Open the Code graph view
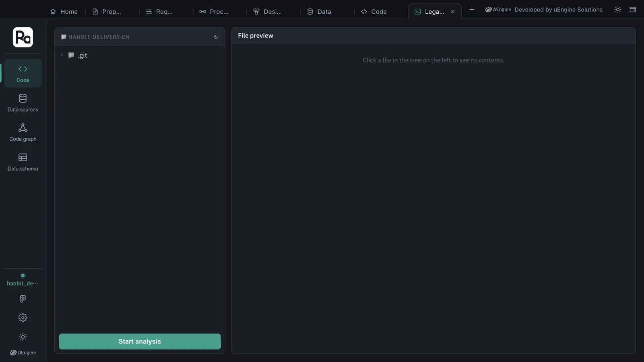This screenshot has height=362, width=644. click(x=23, y=132)
